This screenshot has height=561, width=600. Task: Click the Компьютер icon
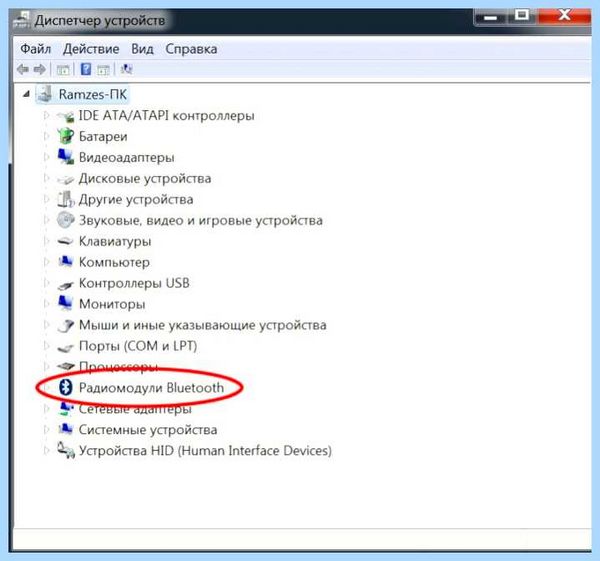(x=65, y=262)
